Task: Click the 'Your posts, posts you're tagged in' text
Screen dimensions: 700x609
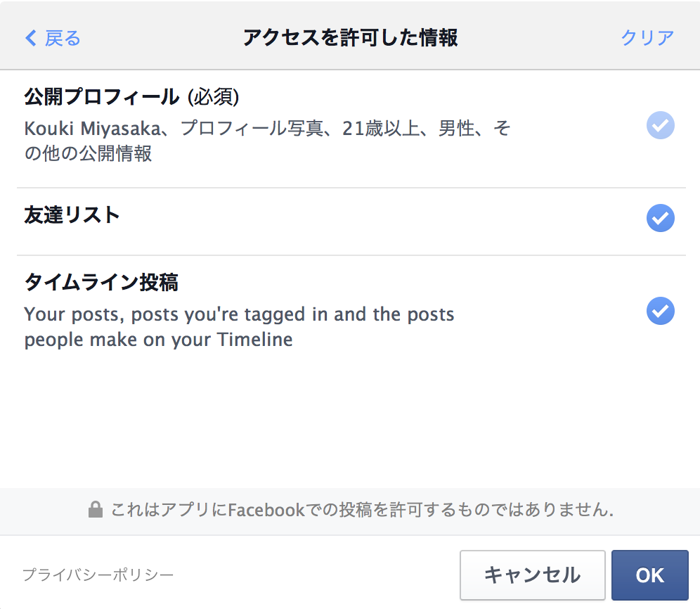Action: (x=239, y=314)
